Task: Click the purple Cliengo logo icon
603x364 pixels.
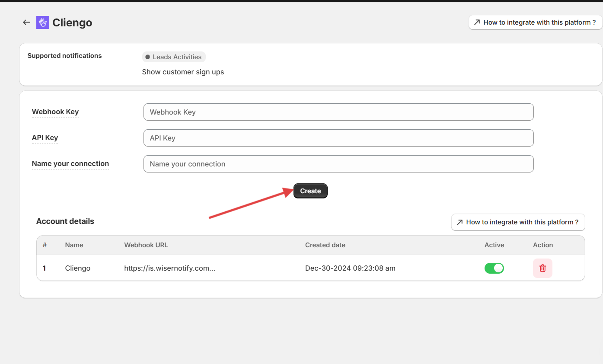Action: tap(43, 22)
